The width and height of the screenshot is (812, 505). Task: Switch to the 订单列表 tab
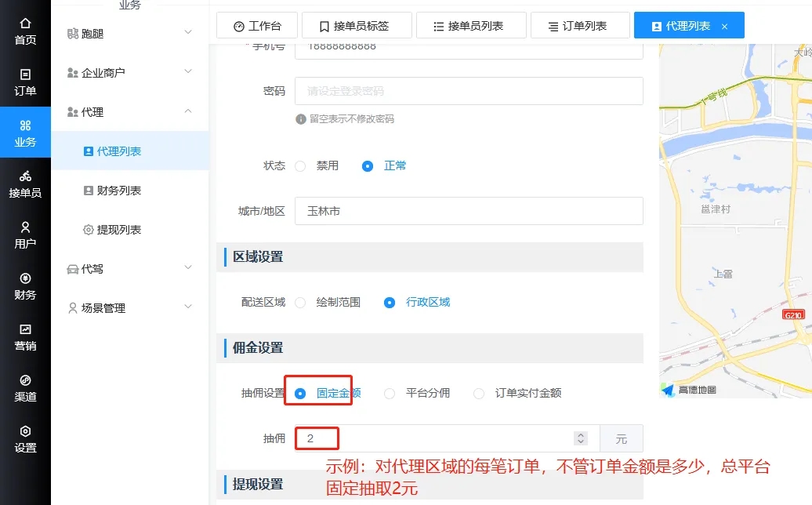[x=579, y=26]
